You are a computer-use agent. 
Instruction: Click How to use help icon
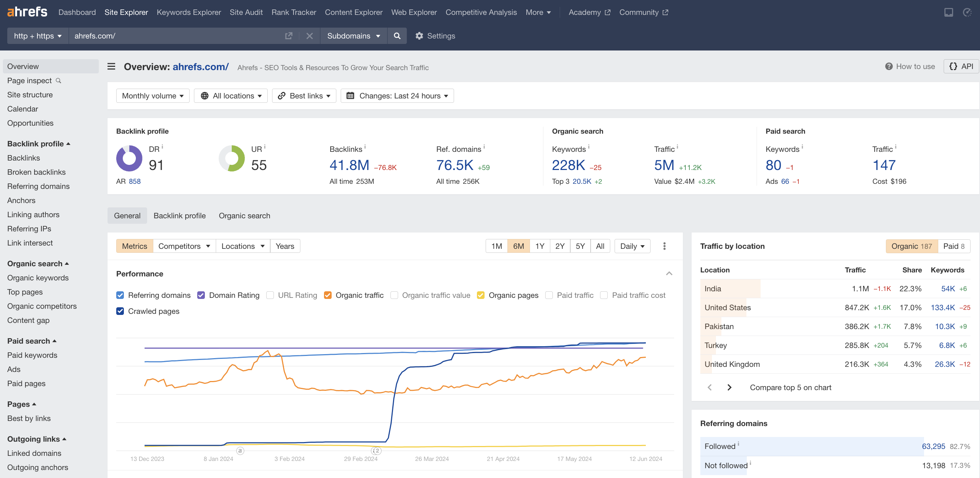pos(889,66)
